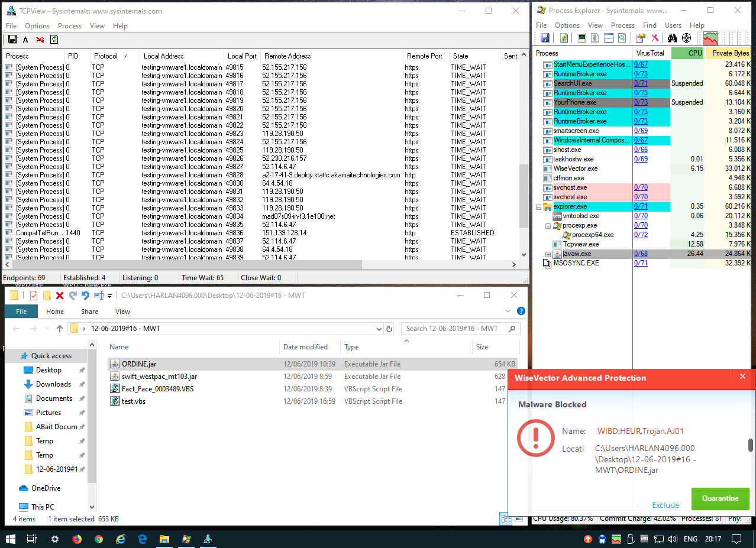Click the Exclude link in WiseVector alert
756x548 pixels.
(665, 505)
